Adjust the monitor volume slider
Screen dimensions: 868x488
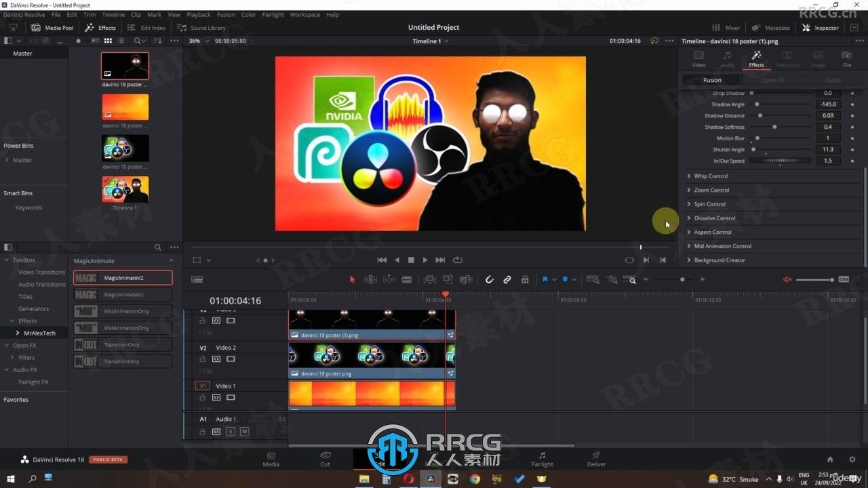pos(815,279)
